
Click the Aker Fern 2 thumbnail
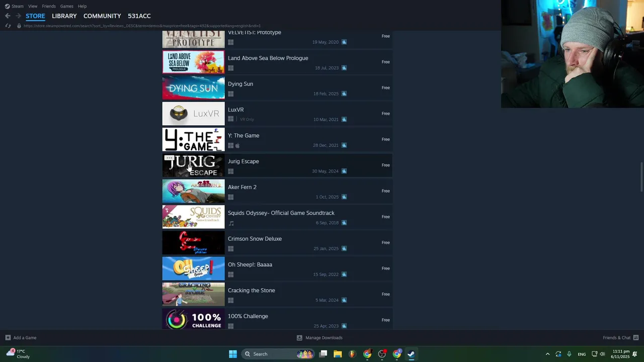pos(193,191)
